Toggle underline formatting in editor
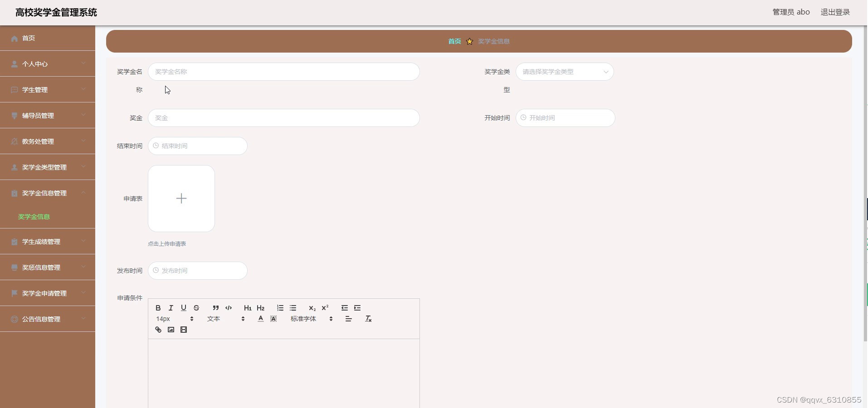 click(184, 308)
